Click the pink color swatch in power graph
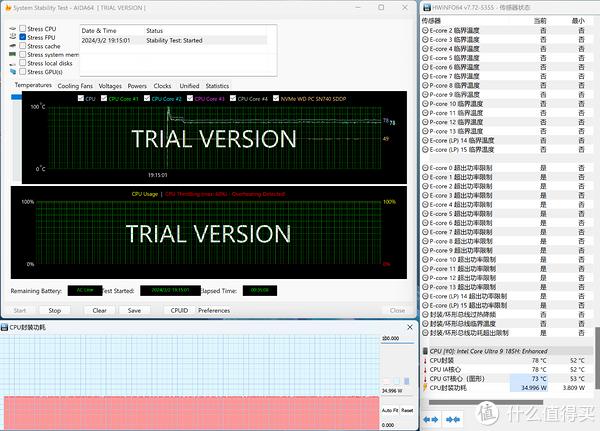Screen dimensions: 600x431 click(x=386, y=381)
